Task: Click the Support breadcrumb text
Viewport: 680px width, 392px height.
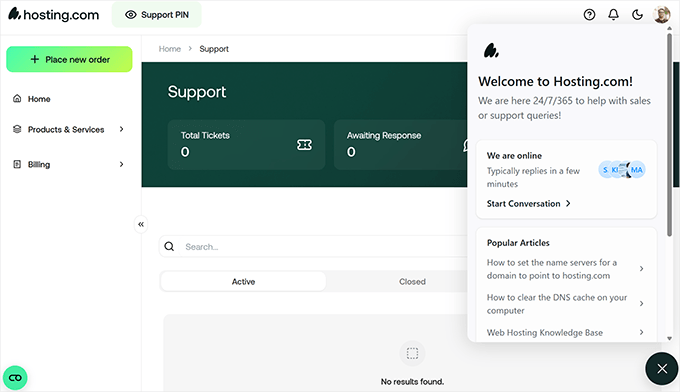Action: point(214,49)
